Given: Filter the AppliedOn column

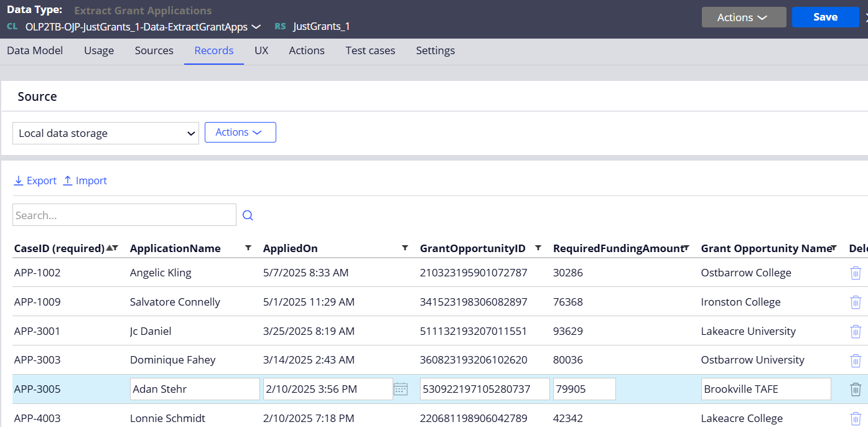Looking at the screenshot, I should [x=405, y=248].
